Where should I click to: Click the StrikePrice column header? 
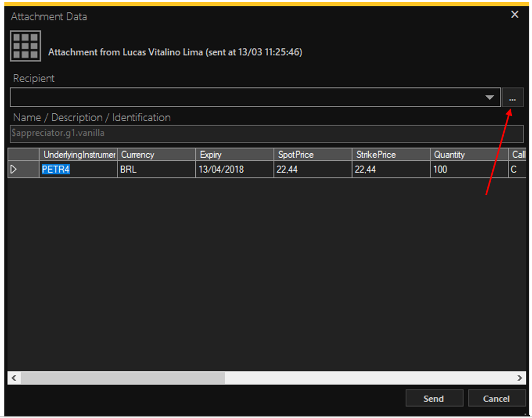[391, 155]
